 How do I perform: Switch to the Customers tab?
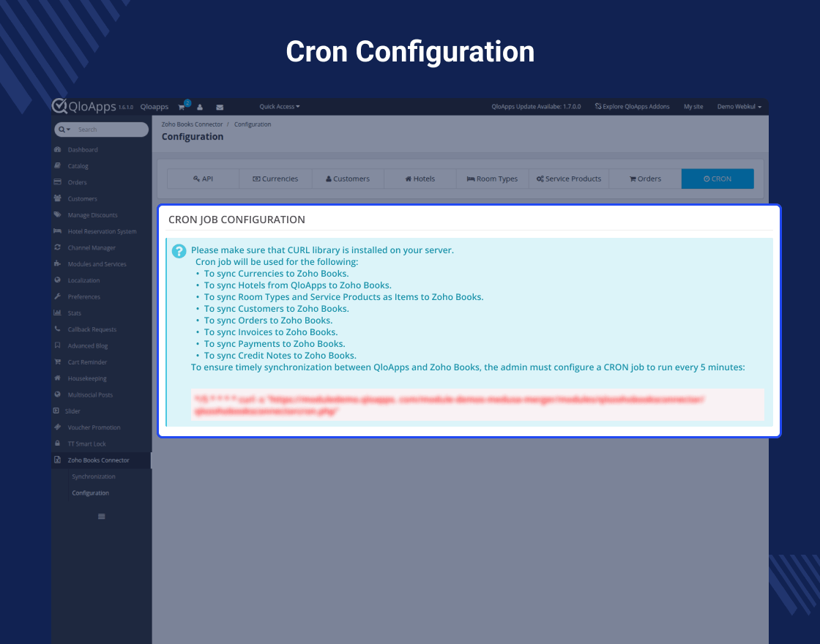348,179
